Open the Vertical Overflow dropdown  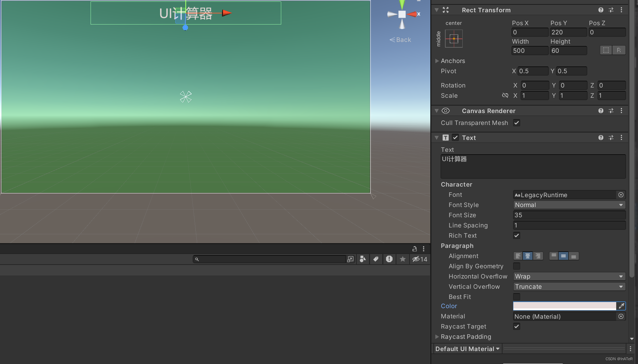pyautogui.click(x=569, y=286)
